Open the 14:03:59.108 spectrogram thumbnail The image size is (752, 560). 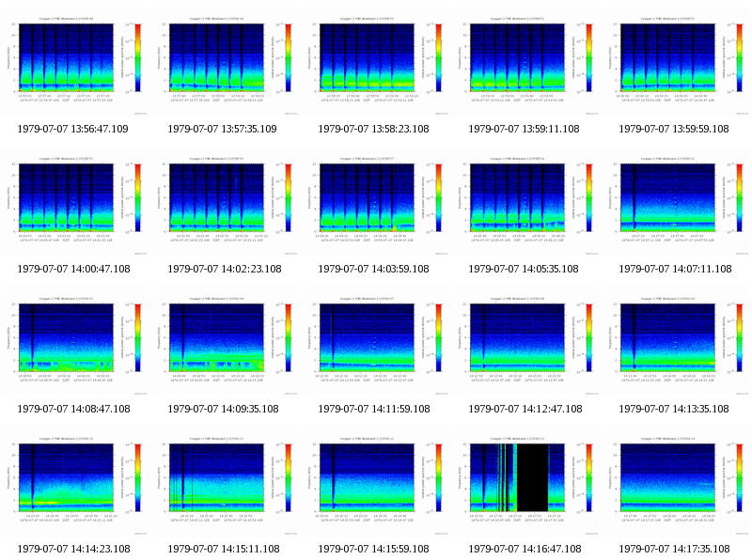point(375,201)
